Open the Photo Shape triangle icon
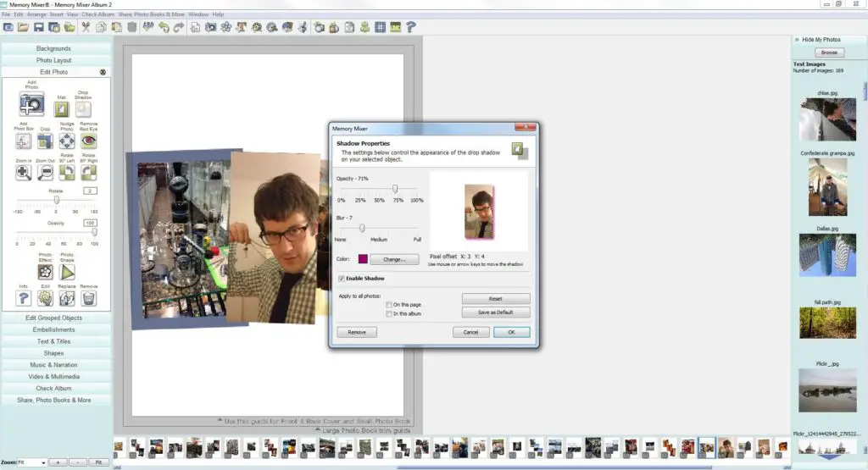Viewport: 868px width, 470px height. tap(67, 272)
